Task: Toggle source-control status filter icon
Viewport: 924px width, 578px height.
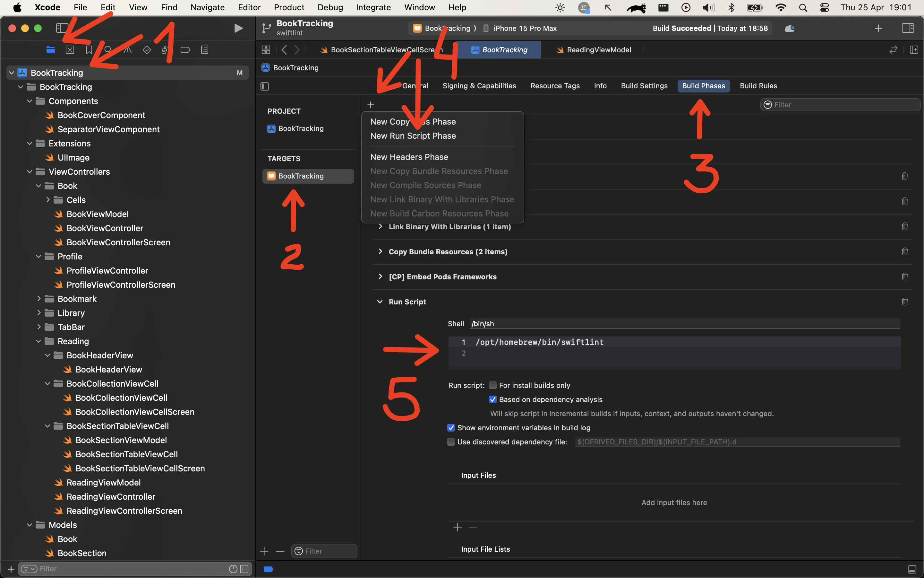Action: point(244,569)
